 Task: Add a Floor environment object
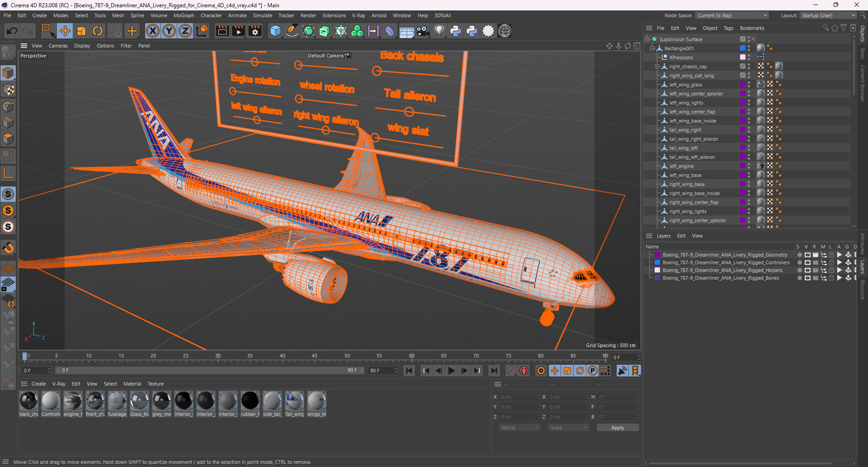(406, 31)
